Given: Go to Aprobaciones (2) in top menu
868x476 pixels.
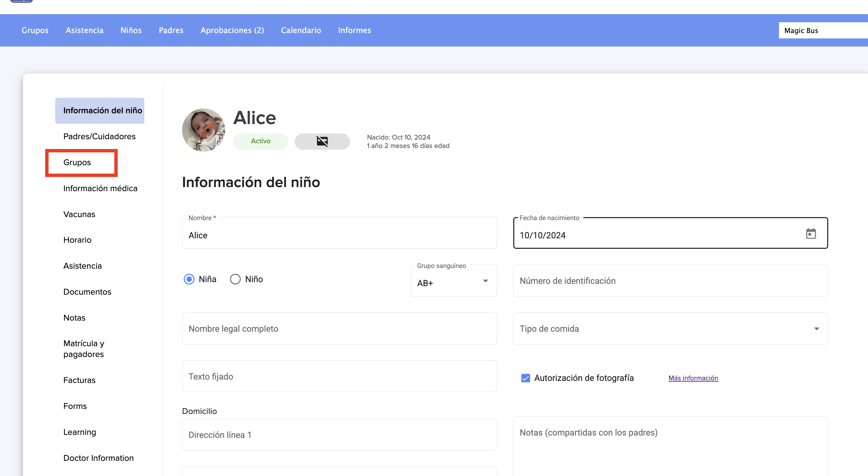Looking at the screenshot, I should tap(232, 30).
